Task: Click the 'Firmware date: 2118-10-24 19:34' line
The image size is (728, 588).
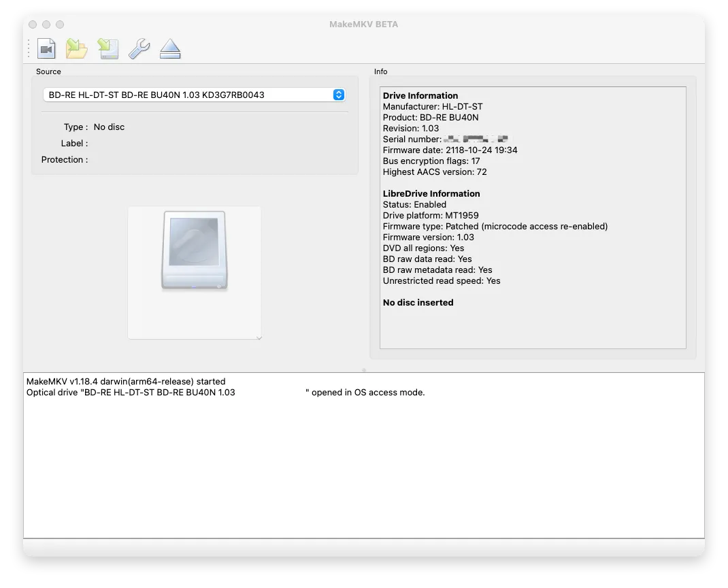Action: point(450,150)
